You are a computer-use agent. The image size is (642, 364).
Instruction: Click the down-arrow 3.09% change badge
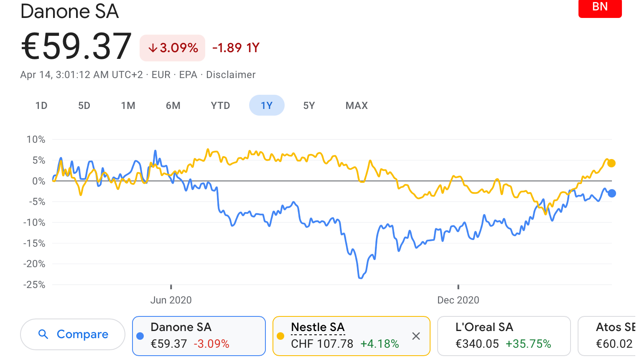pos(173,48)
